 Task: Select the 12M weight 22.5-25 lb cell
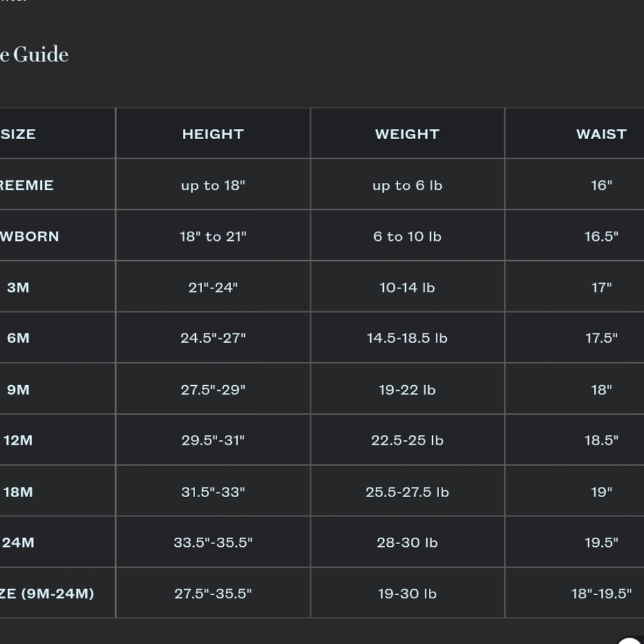click(407, 440)
